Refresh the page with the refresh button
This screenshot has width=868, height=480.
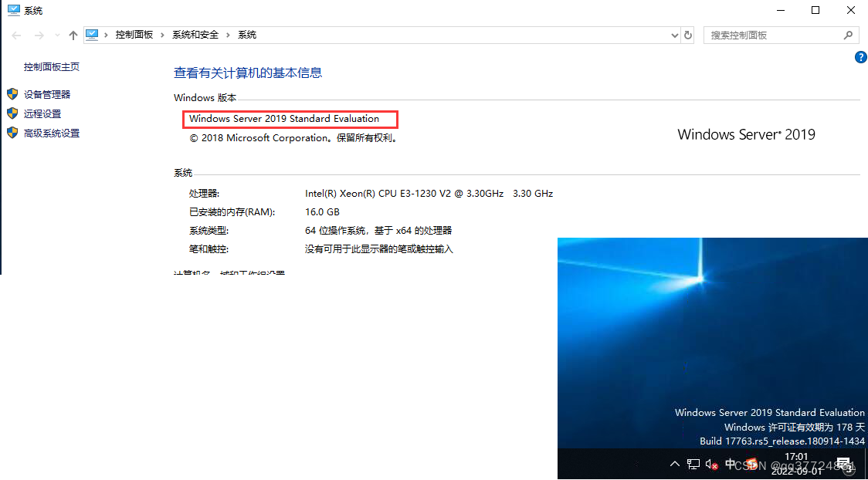tap(688, 35)
